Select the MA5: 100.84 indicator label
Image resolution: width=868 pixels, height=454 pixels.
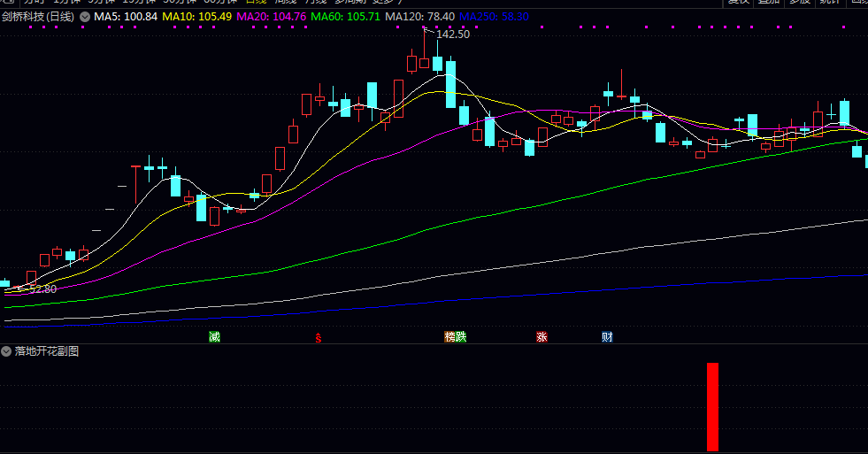(126, 17)
